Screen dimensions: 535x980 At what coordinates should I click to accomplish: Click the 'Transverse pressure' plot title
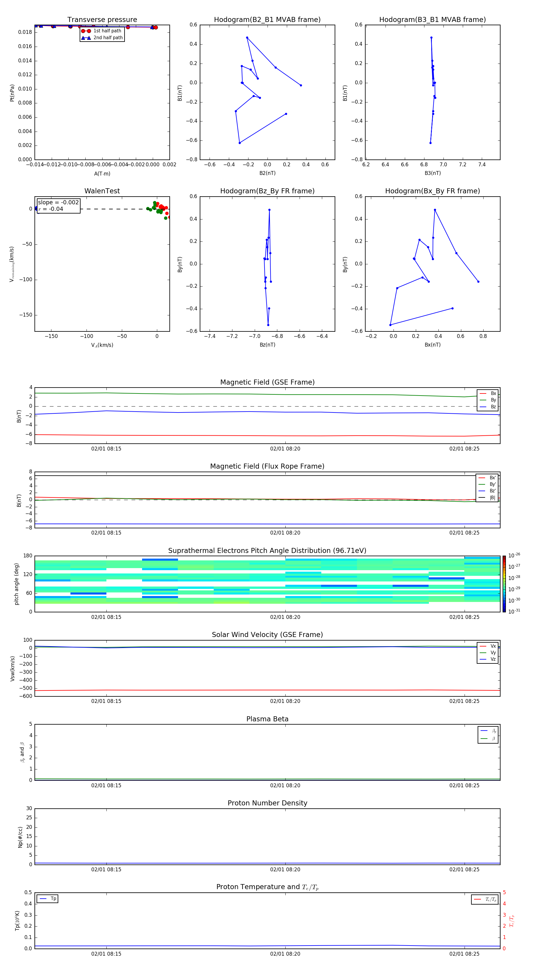point(102,20)
